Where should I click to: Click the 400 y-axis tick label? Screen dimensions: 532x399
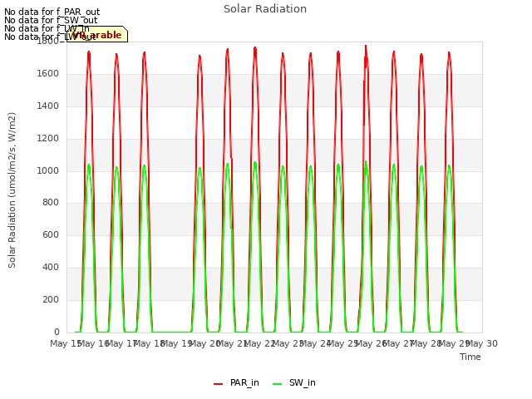click(x=51, y=268)
